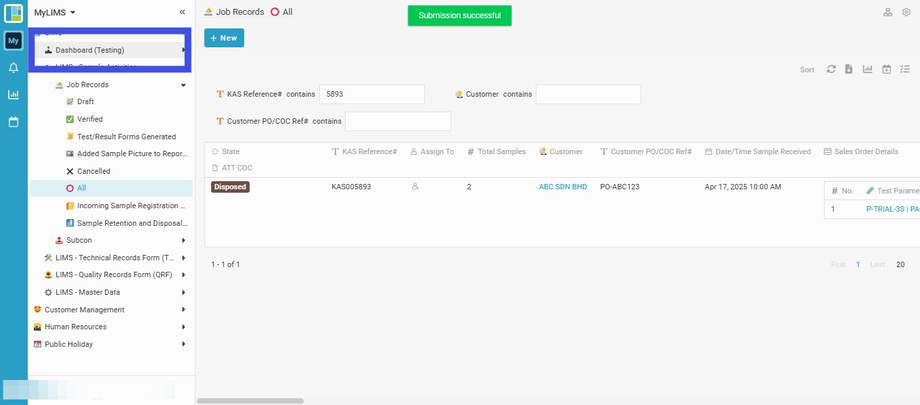
Task: Click the calendar view icon in toolbar
Action: click(x=887, y=69)
